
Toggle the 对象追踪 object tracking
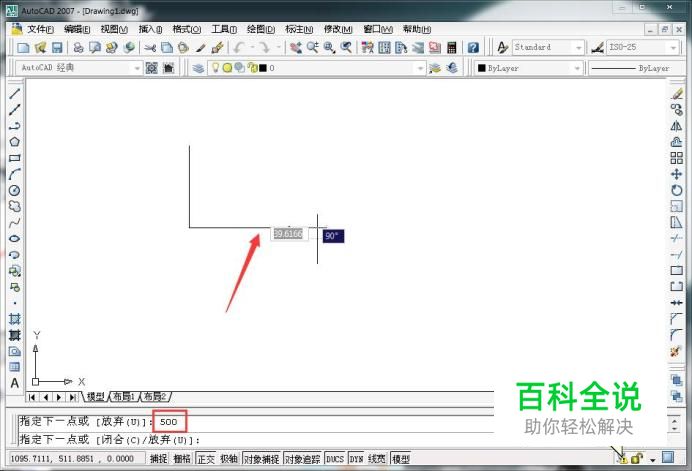click(x=302, y=459)
